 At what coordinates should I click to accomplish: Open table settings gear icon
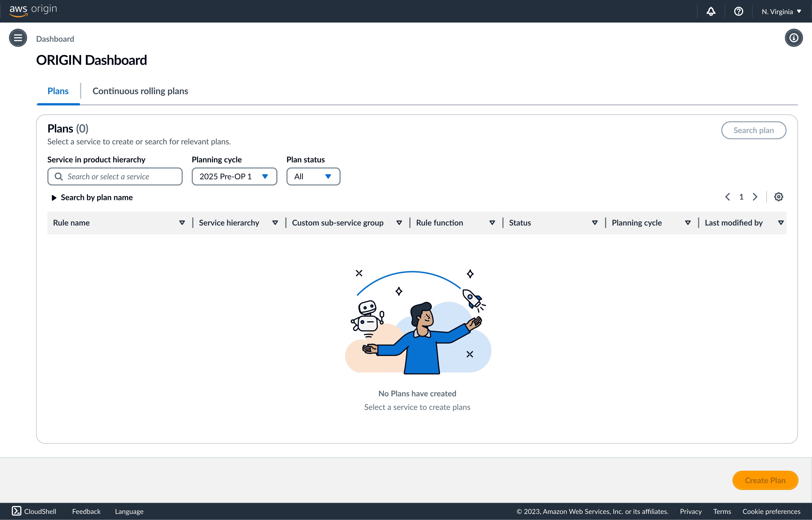point(779,197)
